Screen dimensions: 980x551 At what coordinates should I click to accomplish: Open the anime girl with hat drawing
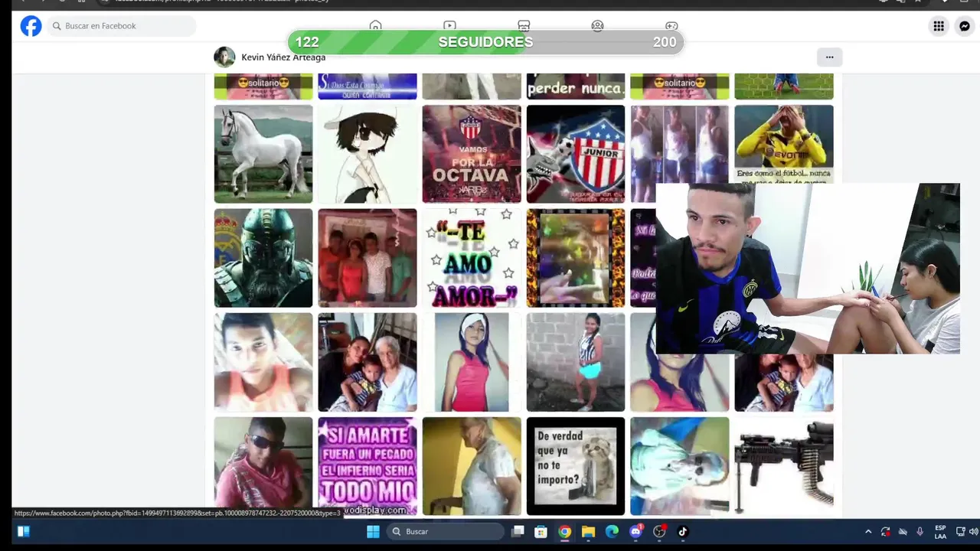[x=367, y=154]
